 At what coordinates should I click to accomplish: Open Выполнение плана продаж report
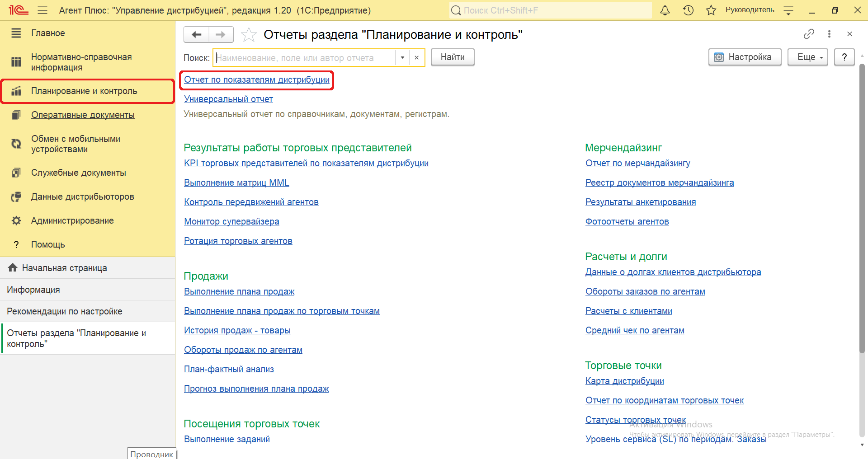pyautogui.click(x=239, y=292)
